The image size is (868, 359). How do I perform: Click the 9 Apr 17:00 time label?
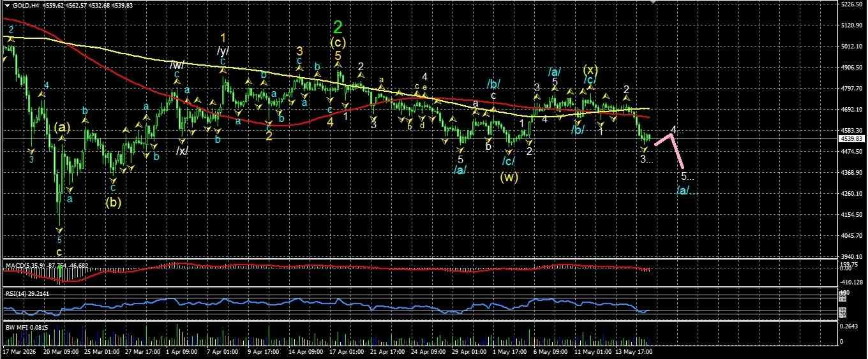[x=263, y=351]
